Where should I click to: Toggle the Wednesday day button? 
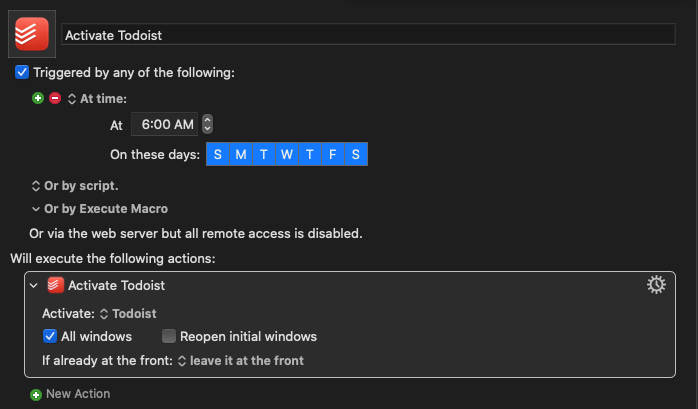coord(287,154)
